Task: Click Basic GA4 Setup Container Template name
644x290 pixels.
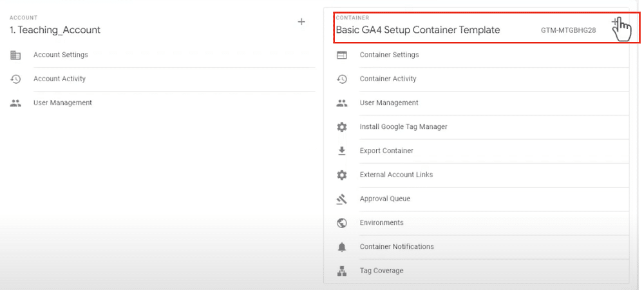Action: point(418,30)
